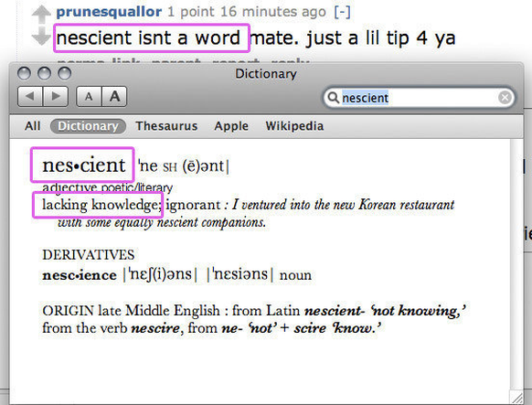Click the nescience derivative entry
This screenshot has width=532, height=405.
click(80, 275)
